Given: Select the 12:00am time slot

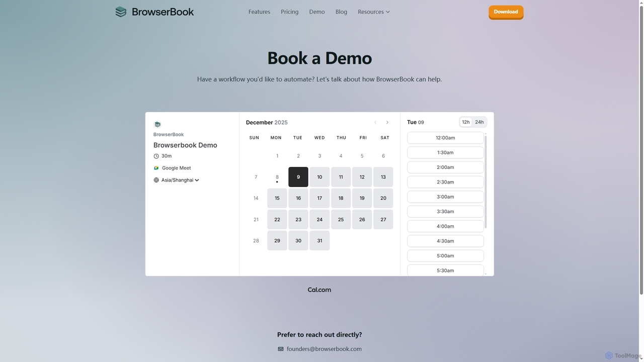Looking at the screenshot, I should [445, 138].
